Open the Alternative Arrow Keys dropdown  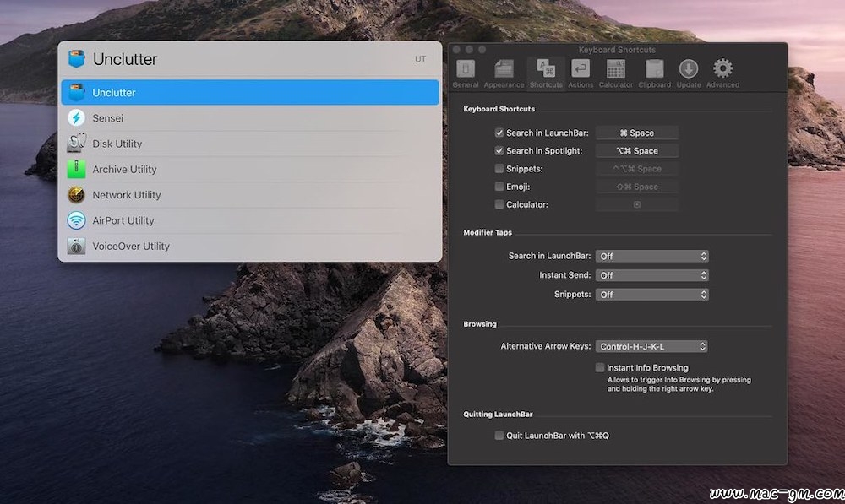click(x=651, y=346)
